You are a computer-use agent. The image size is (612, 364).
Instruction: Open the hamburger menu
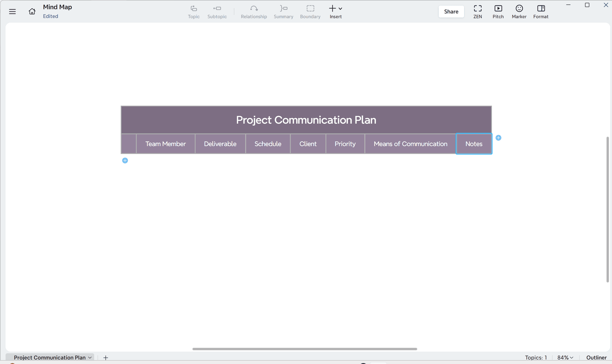pyautogui.click(x=12, y=11)
